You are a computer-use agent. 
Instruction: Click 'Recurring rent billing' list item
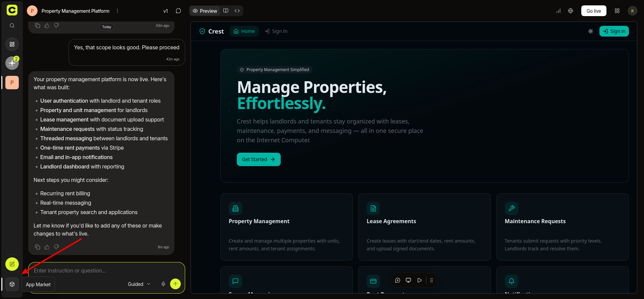[65, 193]
